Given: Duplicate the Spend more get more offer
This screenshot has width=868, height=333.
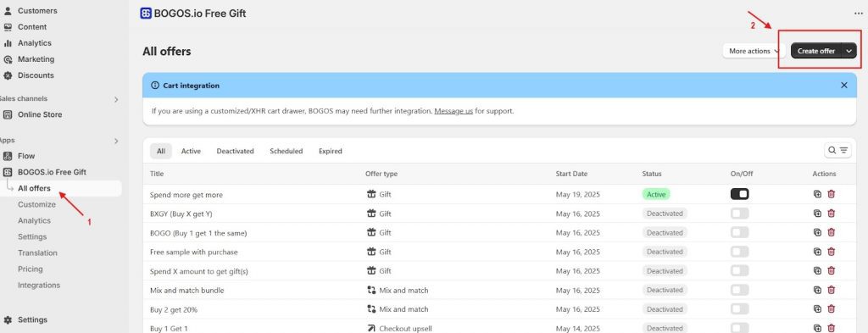Looking at the screenshot, I should pos(817,194).
